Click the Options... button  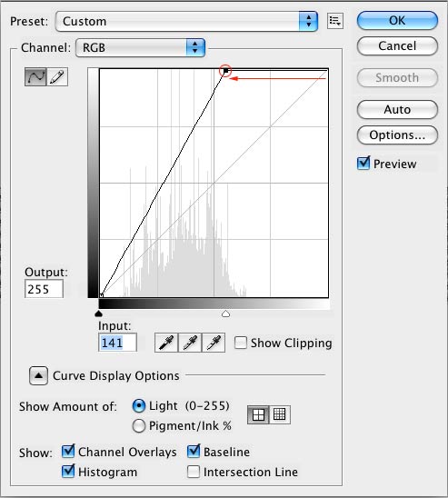coord(397,135)
